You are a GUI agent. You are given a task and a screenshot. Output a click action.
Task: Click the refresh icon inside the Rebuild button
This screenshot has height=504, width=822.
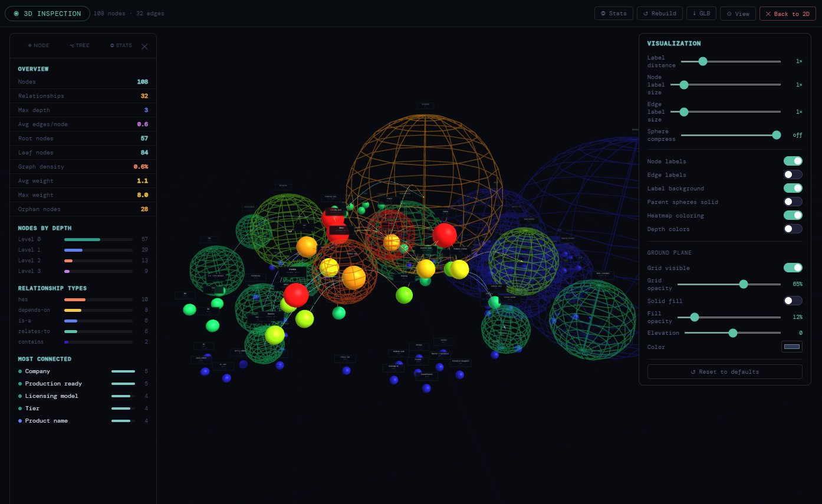pyautogui.click(x=647, y=13)
